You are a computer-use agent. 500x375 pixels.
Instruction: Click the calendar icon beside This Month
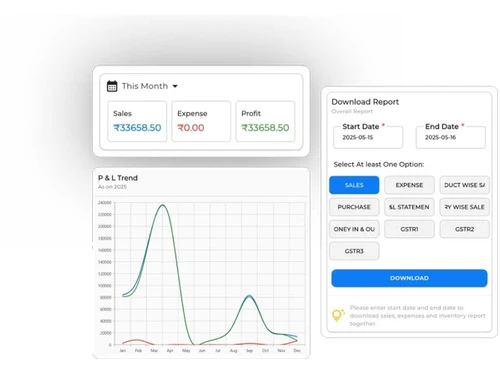tap(112, 86)
